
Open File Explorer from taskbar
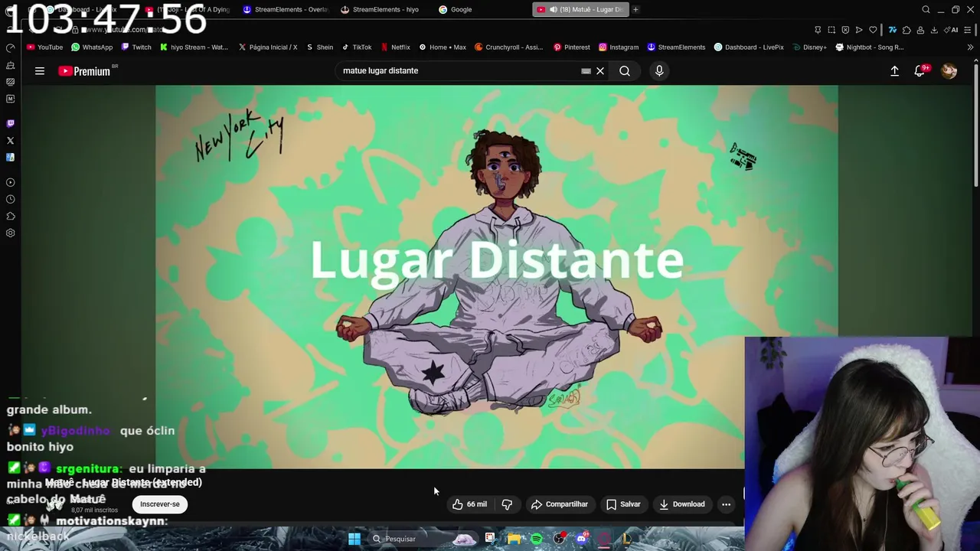514,539
